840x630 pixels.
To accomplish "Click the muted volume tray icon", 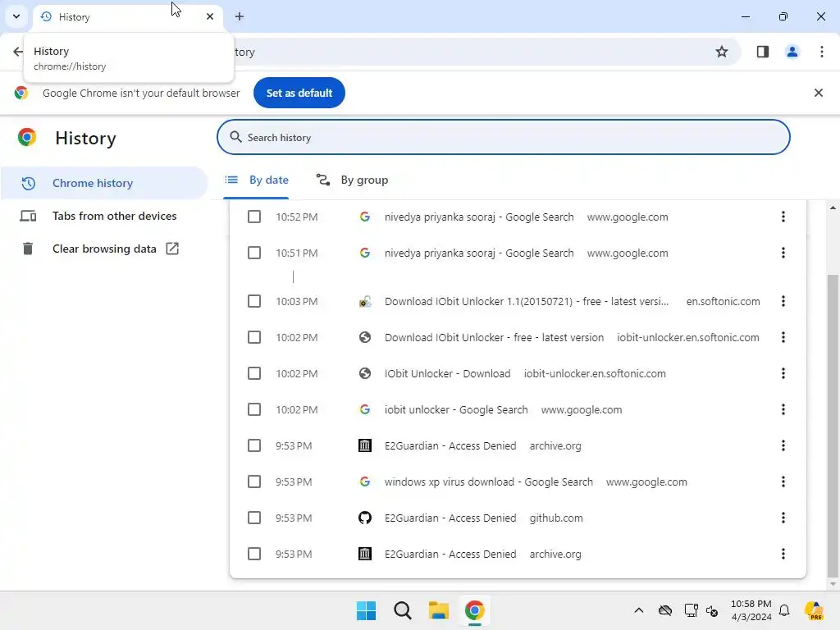I will click(712, 610).
